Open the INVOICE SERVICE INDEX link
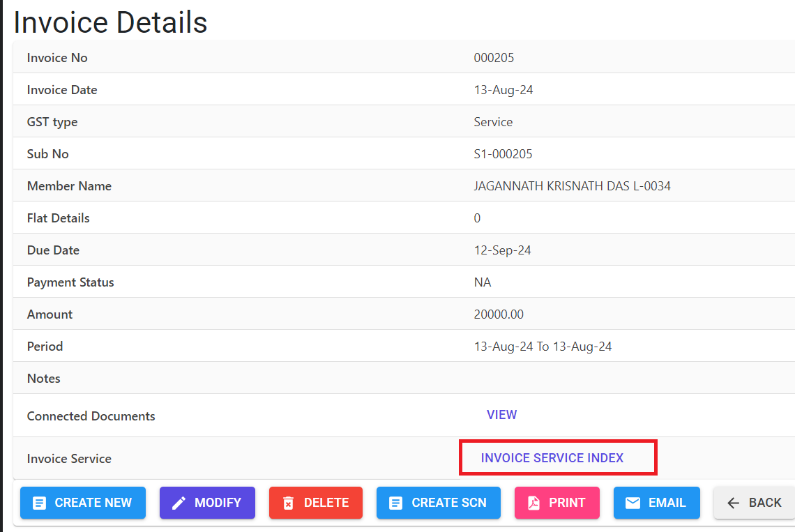The height and width of the screenshot is (532, 795). (552, 458)
